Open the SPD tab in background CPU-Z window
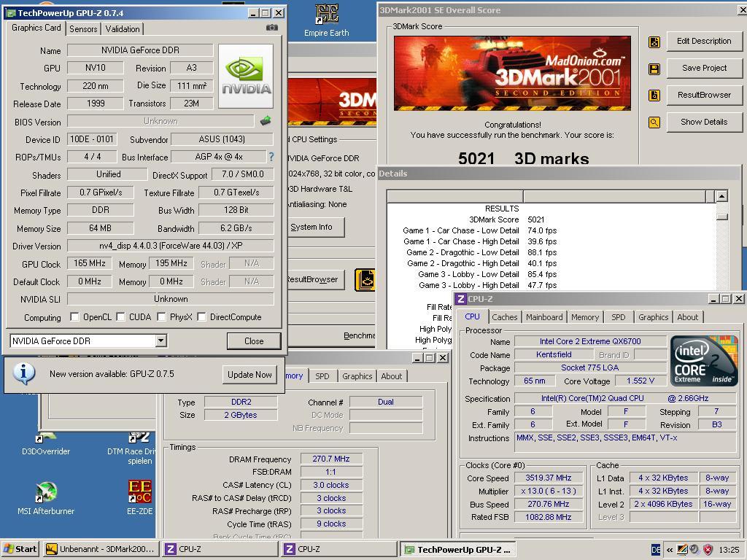The width and height of the screenshot is (747, 560). 322,376
